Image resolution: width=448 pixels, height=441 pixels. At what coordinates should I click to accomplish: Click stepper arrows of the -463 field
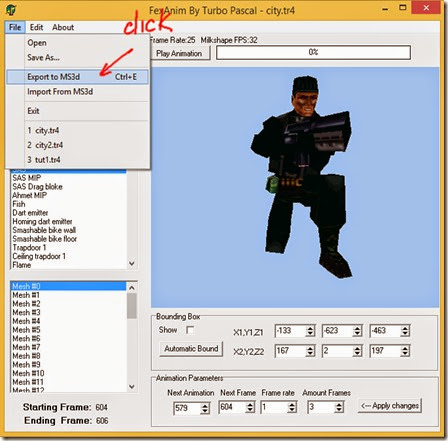click(x=405, y=331)
